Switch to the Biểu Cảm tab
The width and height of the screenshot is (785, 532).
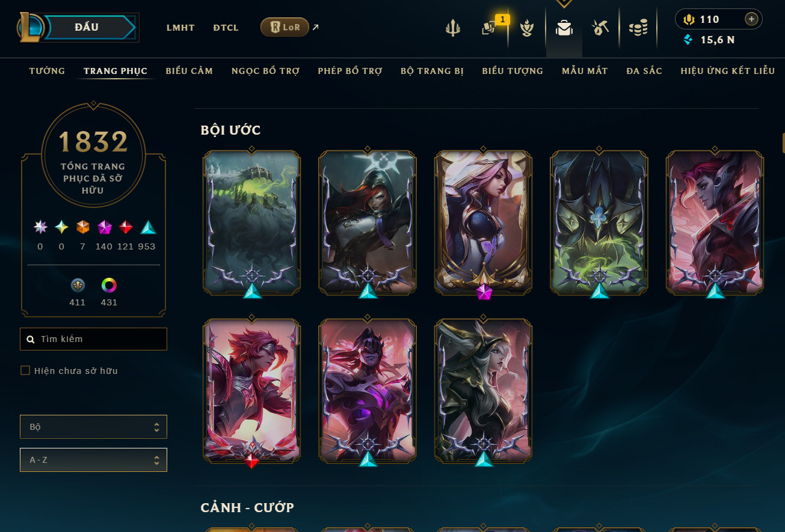[x=189, y=71]
